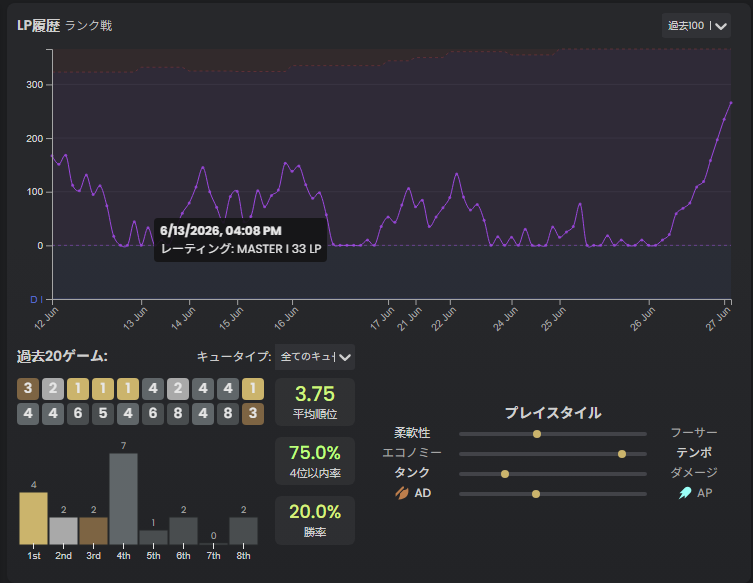753x583 pixels.
Task: Open the 過去100 games range dropdown
Action: [x=696, y=25]
